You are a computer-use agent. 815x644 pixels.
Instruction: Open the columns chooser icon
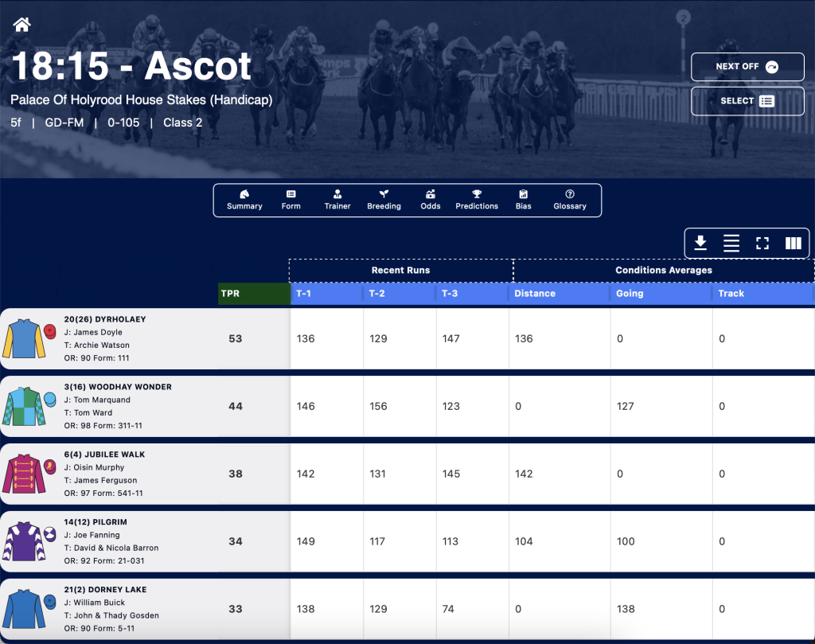(794, 243)
